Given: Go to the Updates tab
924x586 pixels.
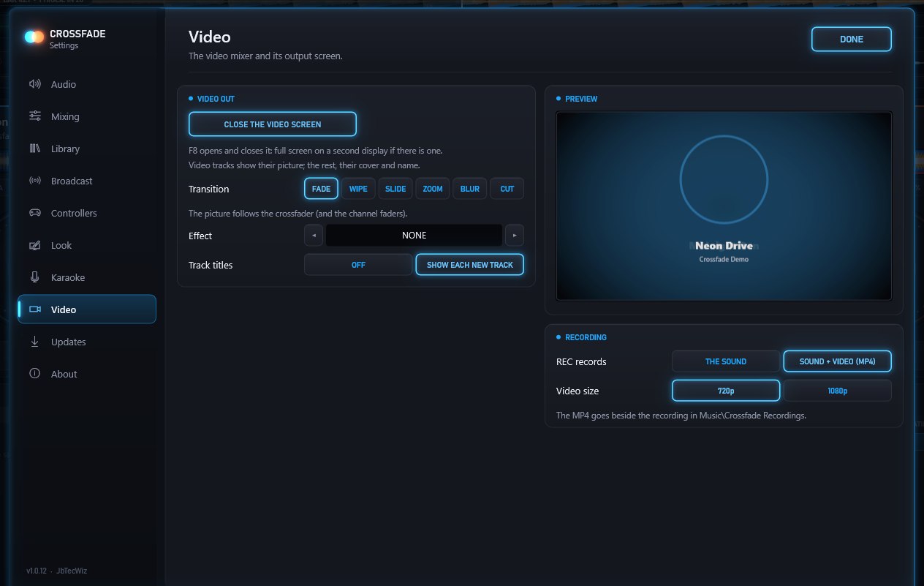Looking at the screenshot, I should (87, 342).
